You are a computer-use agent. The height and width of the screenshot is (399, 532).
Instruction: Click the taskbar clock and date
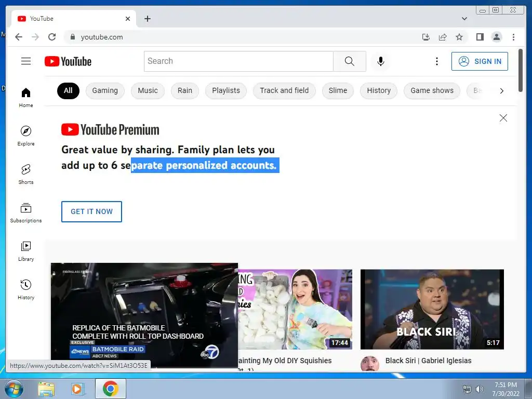(506, 389)
